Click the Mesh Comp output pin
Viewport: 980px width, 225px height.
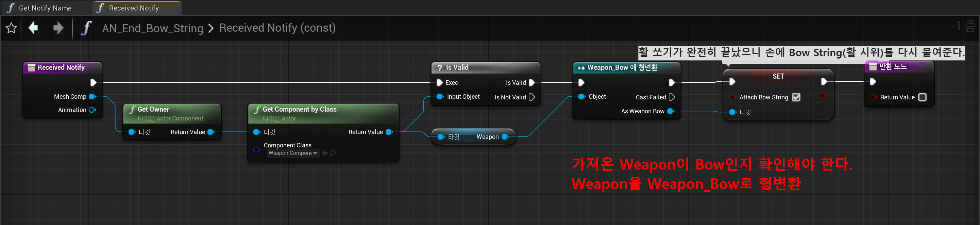pyautogui.click(x=92, y=97)
